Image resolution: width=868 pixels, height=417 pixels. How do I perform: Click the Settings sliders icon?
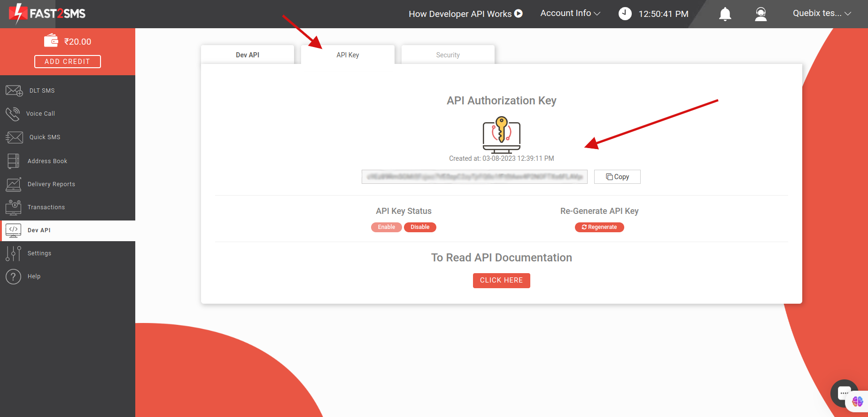[13, 253]
